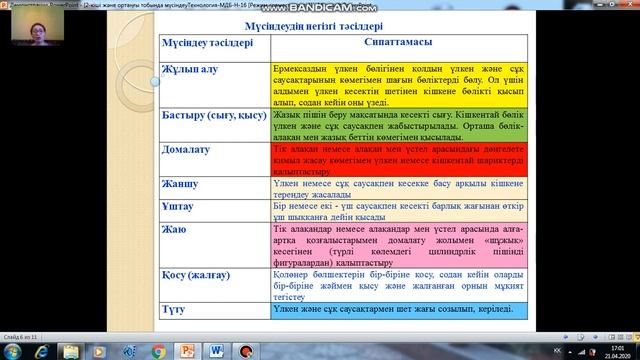Screen dimensions: 640x360
Task: Select the 'Ұштау' cell
Action: pyautogui.click(x=215, y=211)
